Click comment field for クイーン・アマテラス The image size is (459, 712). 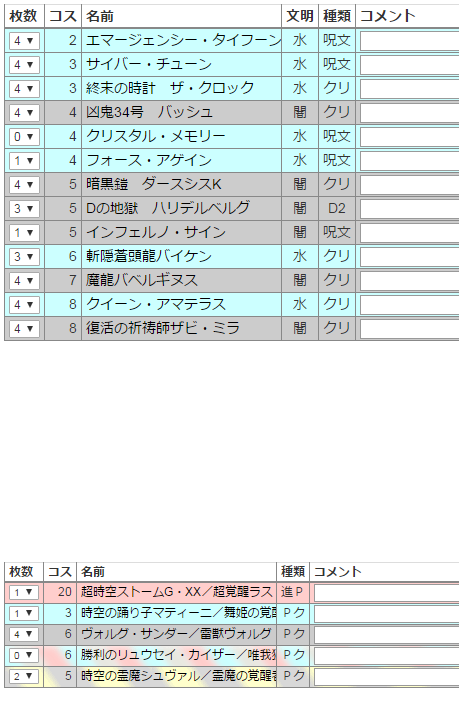[x=410, y=305]
